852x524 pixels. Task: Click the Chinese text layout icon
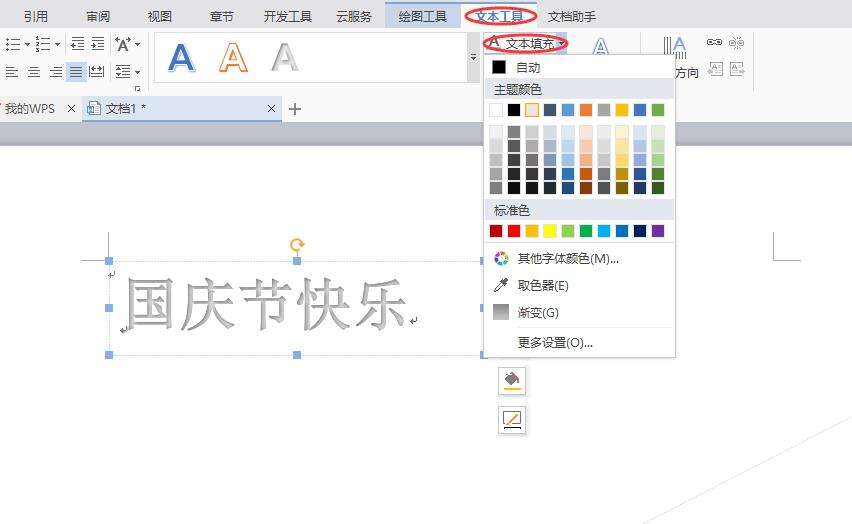123,44
